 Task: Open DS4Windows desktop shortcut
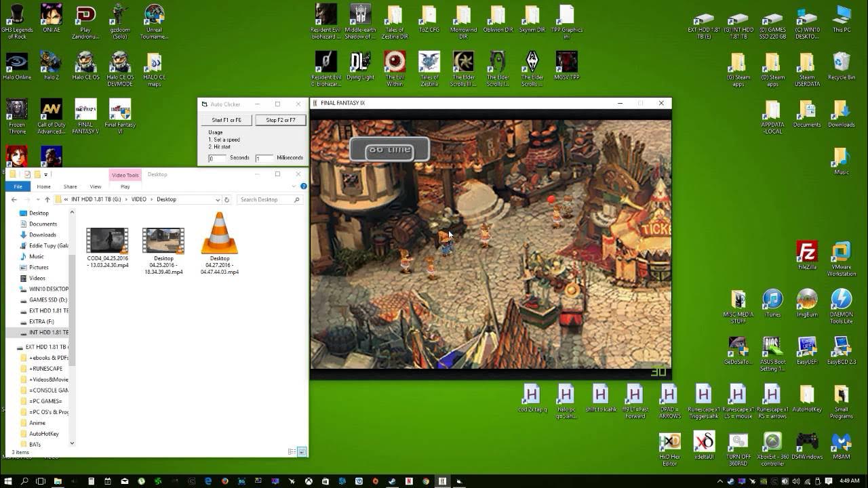point(807,445)
